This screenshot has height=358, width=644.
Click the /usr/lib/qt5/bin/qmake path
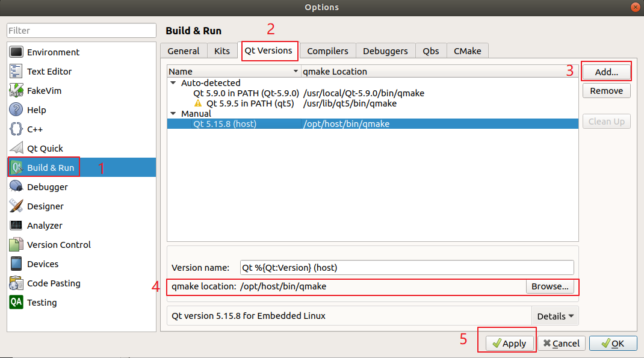[350, 103]
